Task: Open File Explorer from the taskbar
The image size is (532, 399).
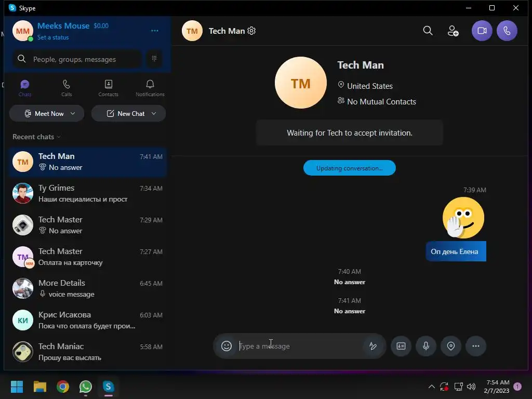Action: (39, 387)
